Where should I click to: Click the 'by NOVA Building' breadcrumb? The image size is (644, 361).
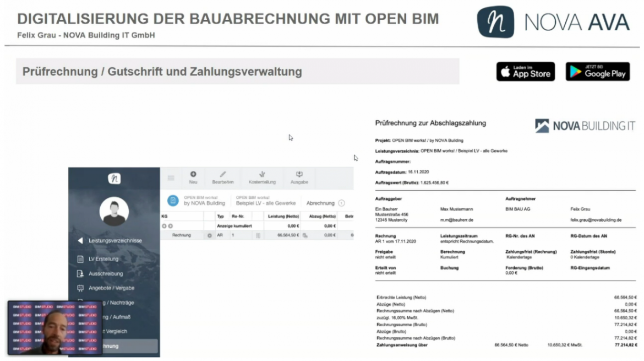[x=205, y=203]
